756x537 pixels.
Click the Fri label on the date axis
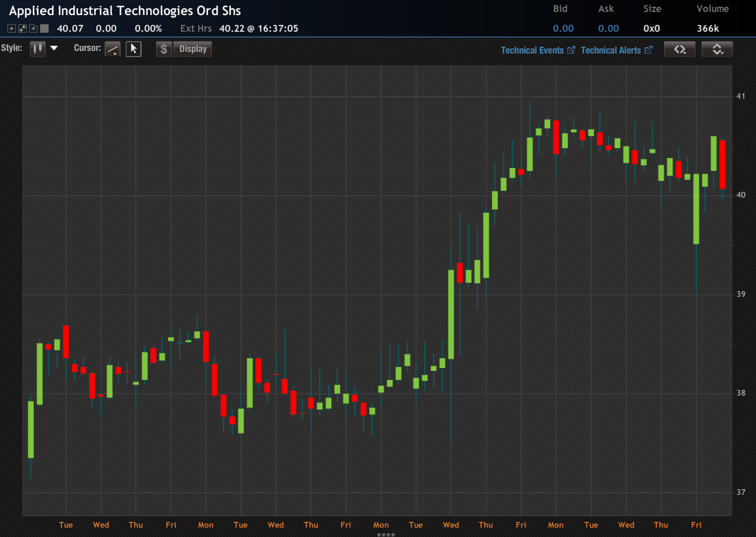tap(171, 525)
